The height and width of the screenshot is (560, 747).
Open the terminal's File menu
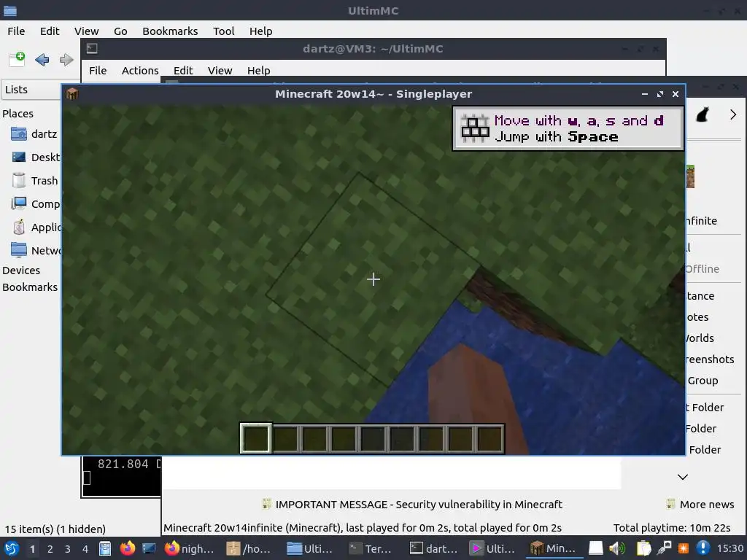(98, 71)
